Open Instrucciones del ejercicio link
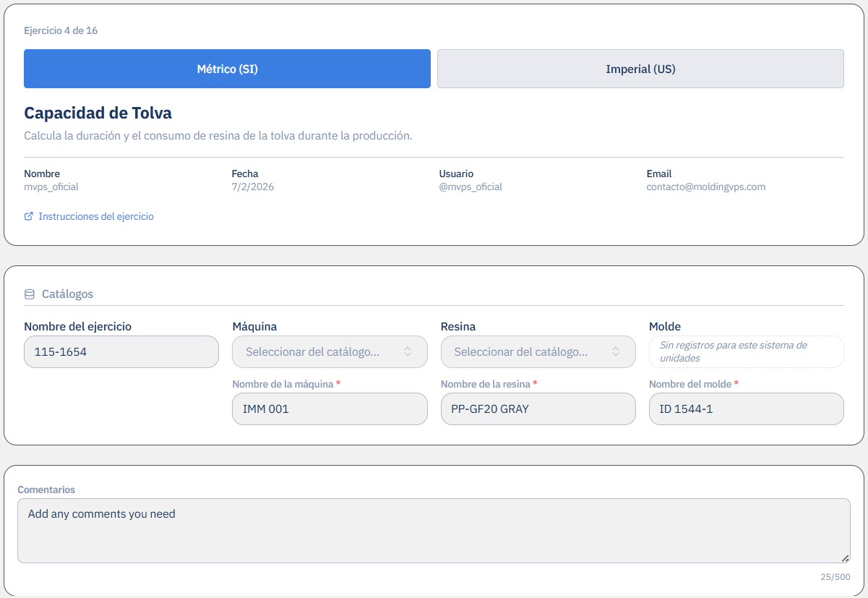 tap(95, 216)
